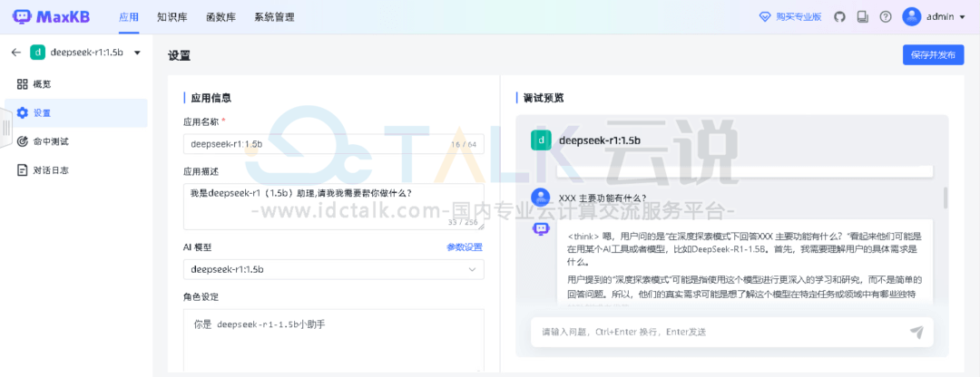The width and height of the screenshot is (980, 377).
Task: Click the admin username text
Action: 941,17
